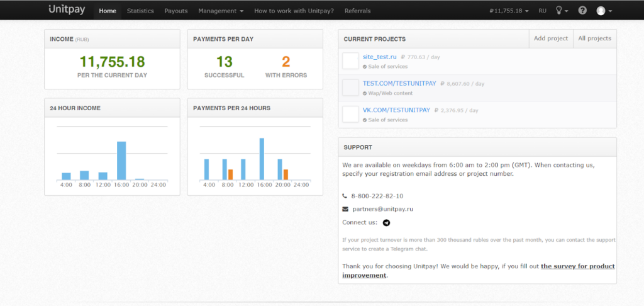Switch language via RU
644x306 pixels.
point(543,11)
